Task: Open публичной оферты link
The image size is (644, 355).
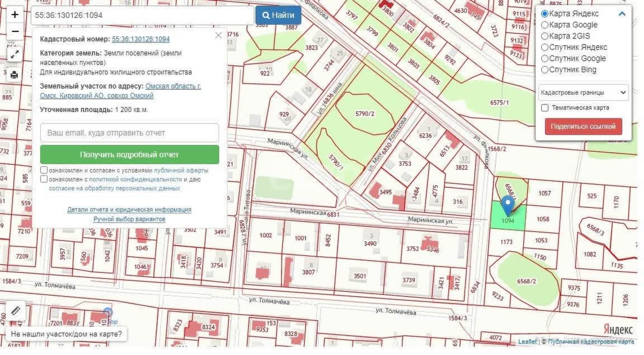Action: tap(181, 170)
